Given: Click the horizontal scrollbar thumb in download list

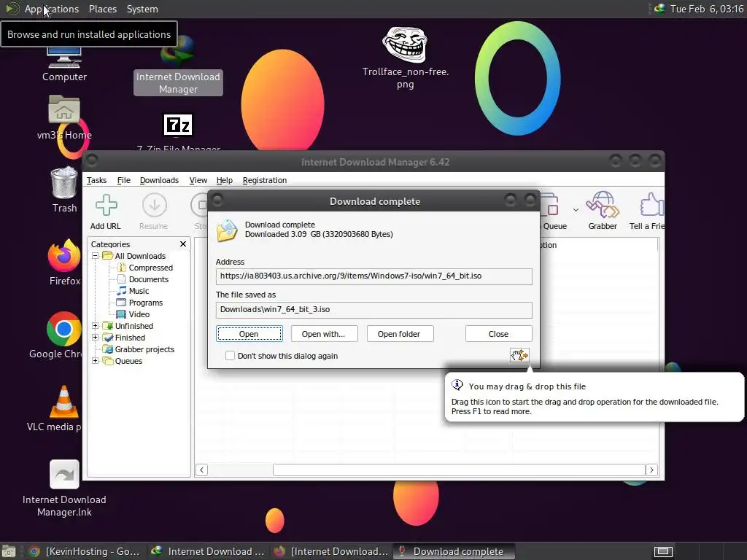Looking at the screenshot, I should [460, 470].
